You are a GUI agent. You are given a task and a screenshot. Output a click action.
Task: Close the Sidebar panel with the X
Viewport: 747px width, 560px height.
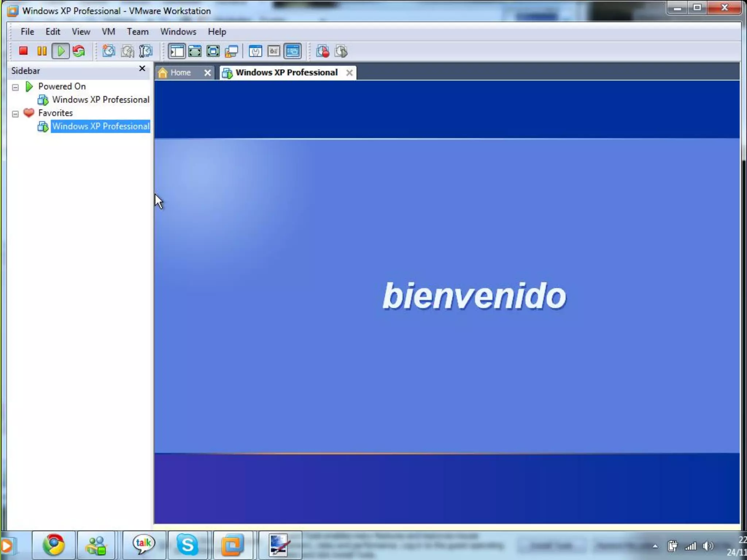click(x=142, y=69)
